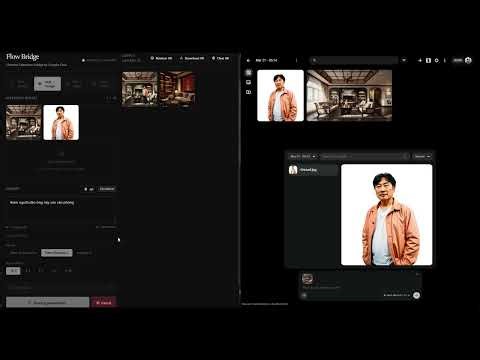Click the plus icon in Flow top bar
Screen dimensions: 480x360
[420, 60]
